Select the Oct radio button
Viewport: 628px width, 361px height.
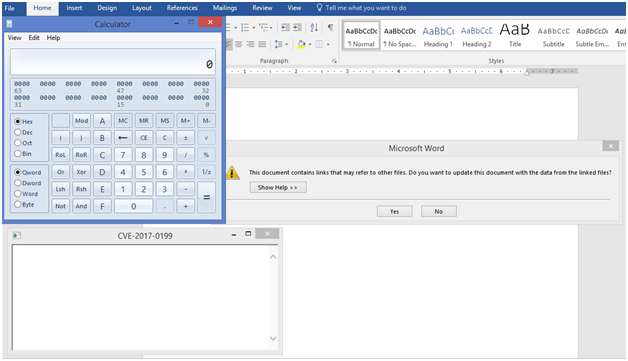[18, 143]
